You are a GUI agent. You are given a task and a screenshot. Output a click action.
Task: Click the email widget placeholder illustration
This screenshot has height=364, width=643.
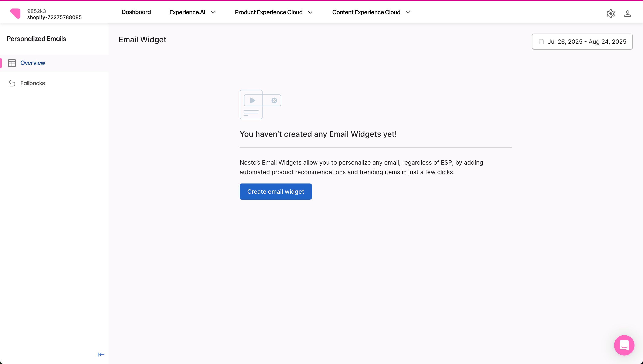[x=260, y=104]
